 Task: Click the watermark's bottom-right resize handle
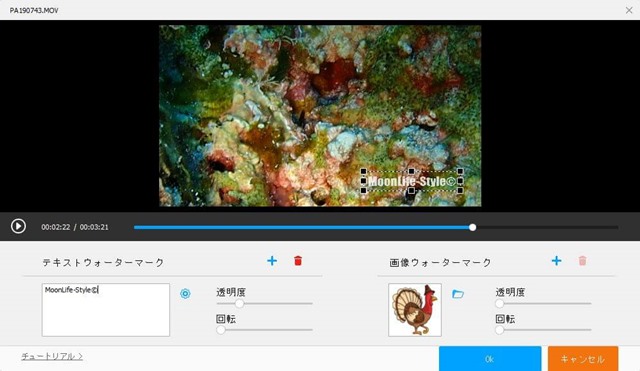tap(460, 191)
